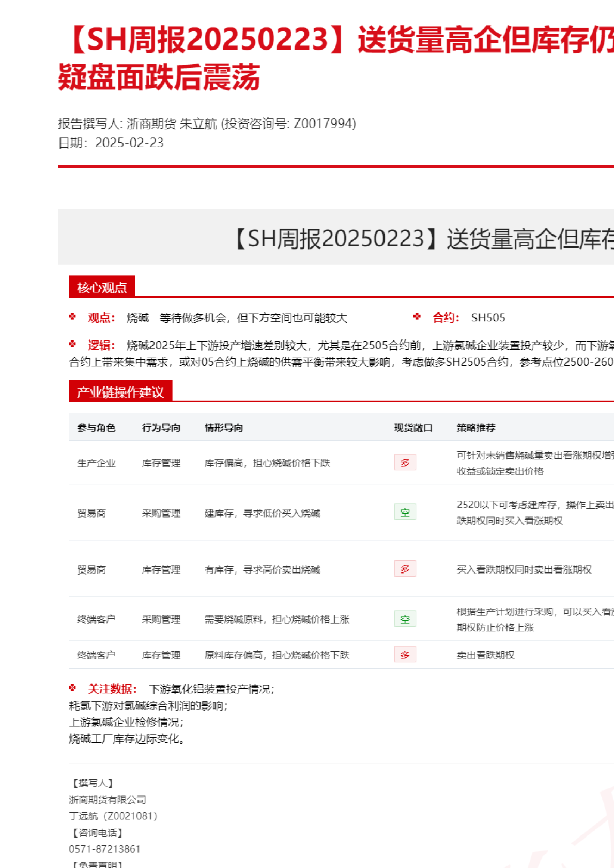Image resolution: width=614 pixels, height=868 pixels.
Task: Click the 情形导向 column header
Action: 224,428
